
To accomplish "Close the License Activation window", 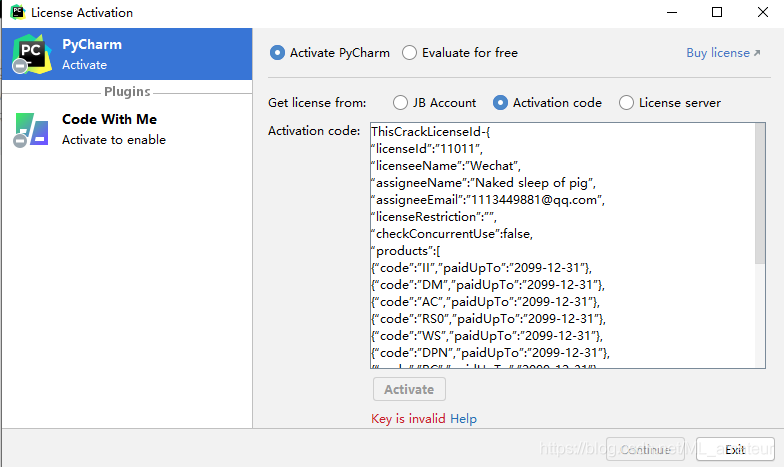I will 762,12.
